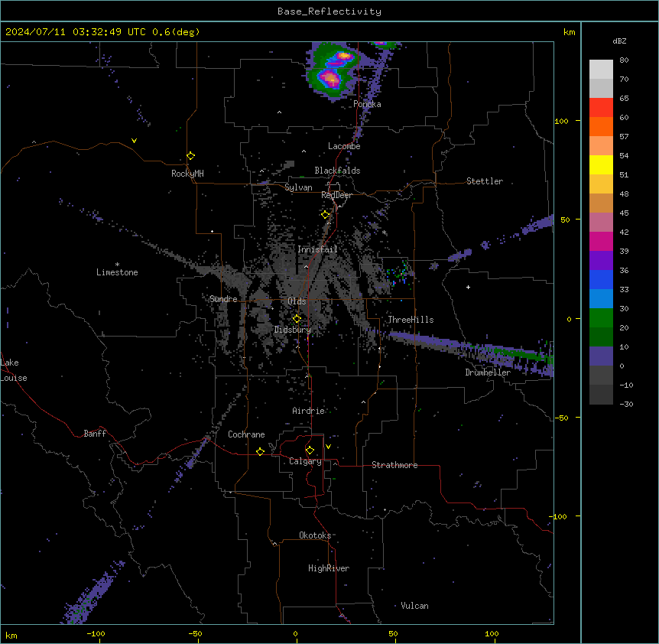Click the Banff label

[x=95, y=434]
